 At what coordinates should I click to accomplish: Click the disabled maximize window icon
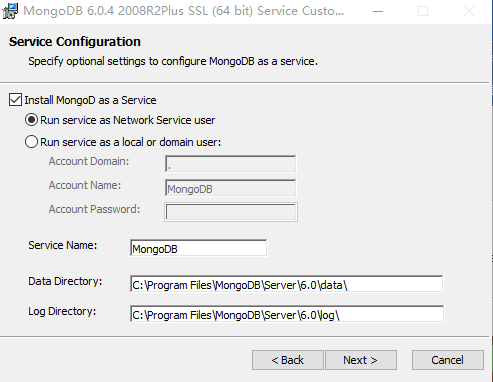coord(423,11)
